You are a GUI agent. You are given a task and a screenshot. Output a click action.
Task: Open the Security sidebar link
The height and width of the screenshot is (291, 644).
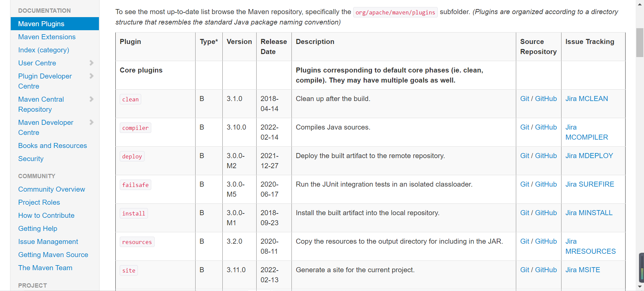pos(31,159)
